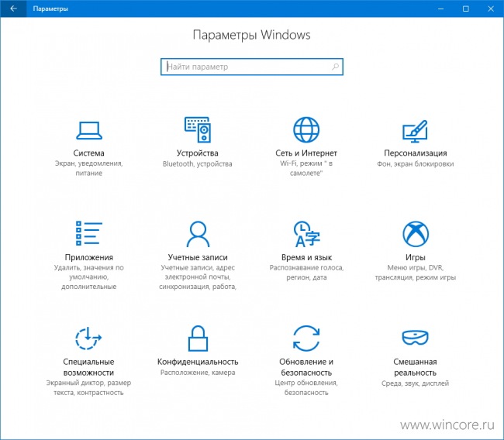Click the text 'Экран, уведомления, питание'
This screenshot has height=440, width=504.
point(88,168)
